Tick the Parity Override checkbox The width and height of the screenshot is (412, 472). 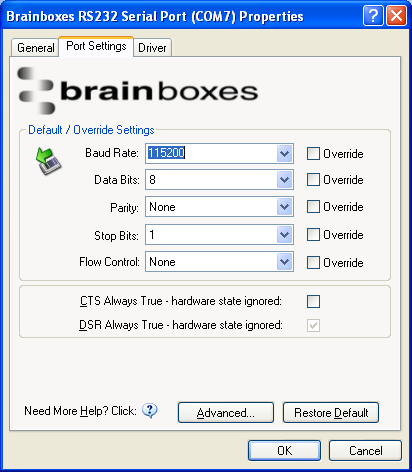(313, 207)
